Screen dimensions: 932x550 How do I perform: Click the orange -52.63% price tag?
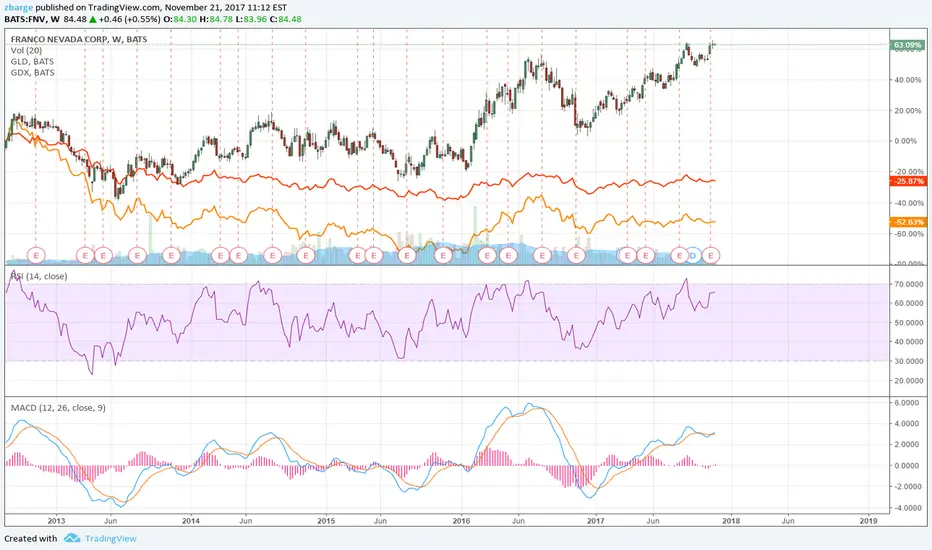[908, 222]
